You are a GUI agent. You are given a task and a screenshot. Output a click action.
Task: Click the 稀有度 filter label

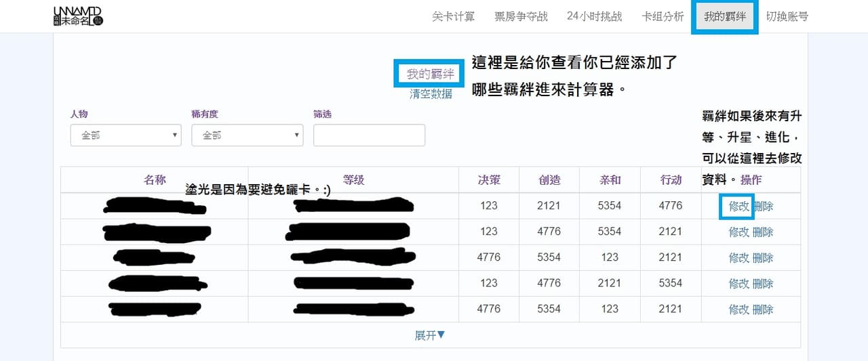click(205, 114)
